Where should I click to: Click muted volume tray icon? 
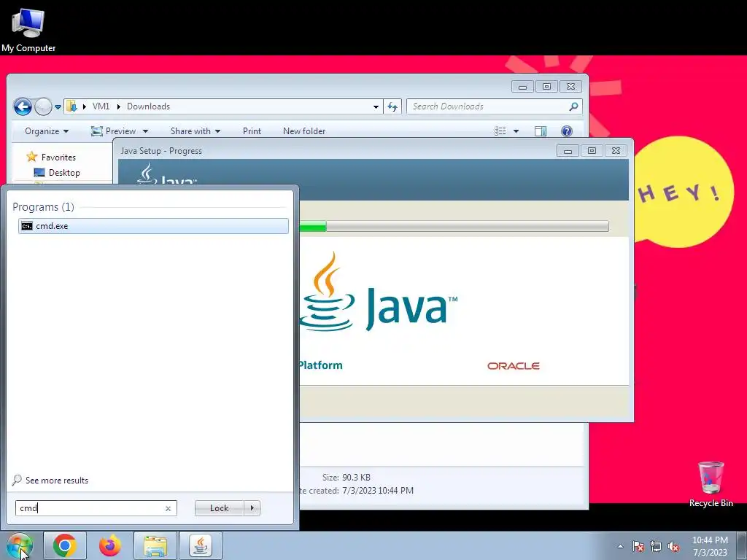pos(673,546)
